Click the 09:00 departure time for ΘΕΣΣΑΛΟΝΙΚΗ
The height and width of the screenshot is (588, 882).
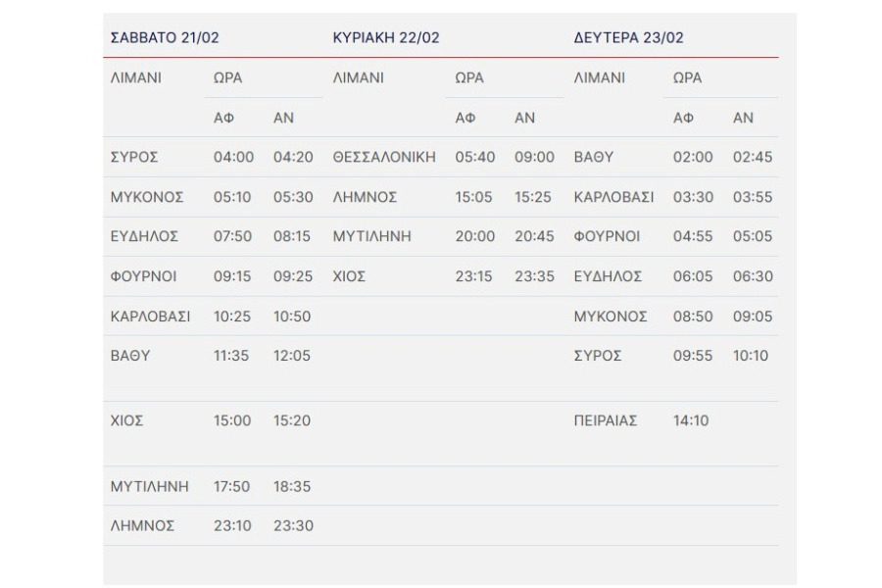coord(534,157)
